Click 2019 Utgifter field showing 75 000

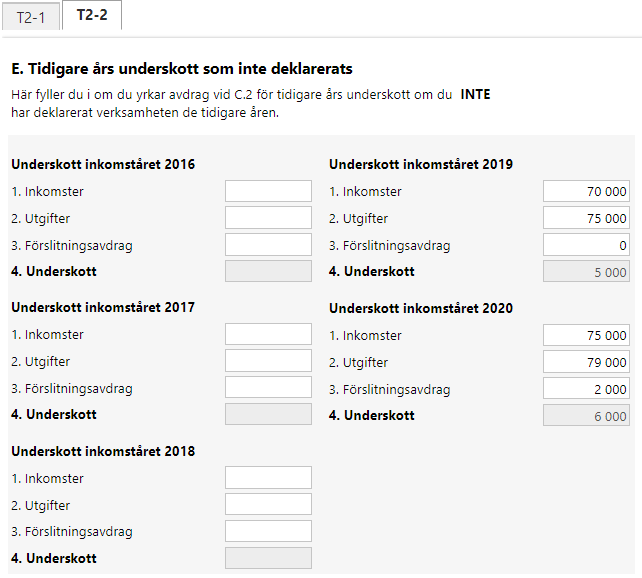[586, 218]
